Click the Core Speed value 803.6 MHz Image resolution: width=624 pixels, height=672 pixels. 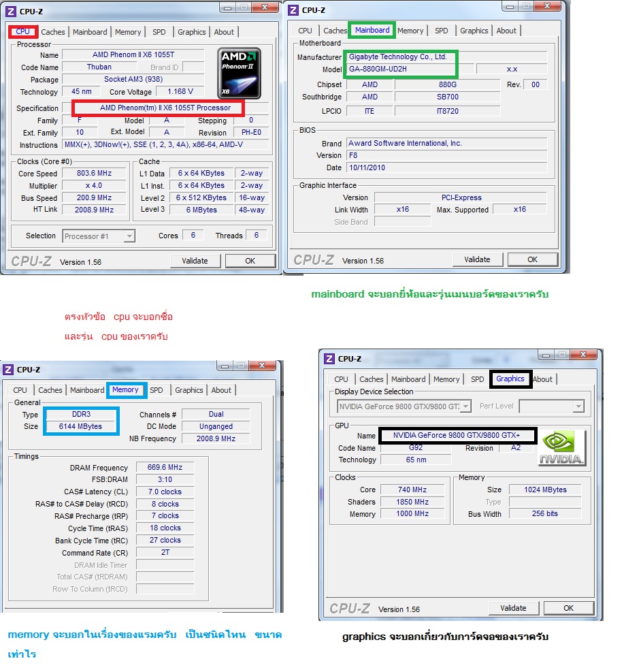pyautogui.click(x=94, y=173)
